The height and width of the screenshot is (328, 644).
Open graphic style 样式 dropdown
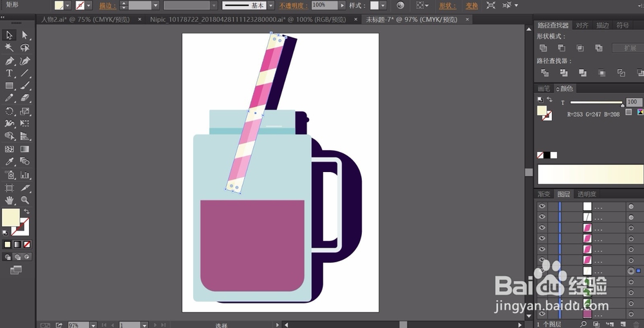(x=383, y=5)
